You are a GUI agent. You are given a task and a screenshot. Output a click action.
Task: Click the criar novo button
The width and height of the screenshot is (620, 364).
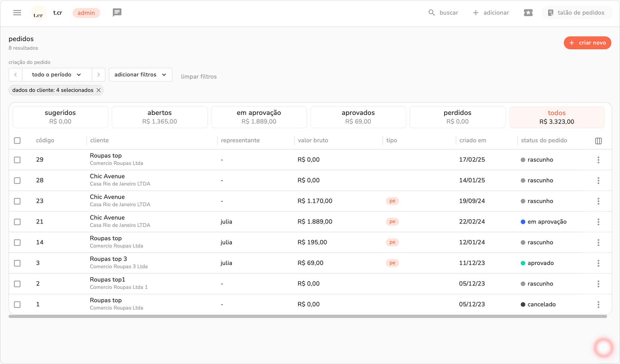(x=587, y=43)
